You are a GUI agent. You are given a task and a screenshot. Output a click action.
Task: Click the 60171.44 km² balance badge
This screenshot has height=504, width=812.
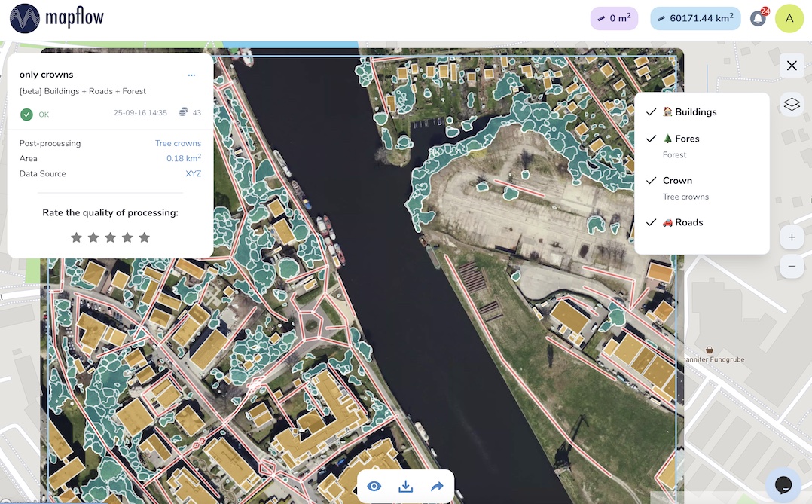695,19
